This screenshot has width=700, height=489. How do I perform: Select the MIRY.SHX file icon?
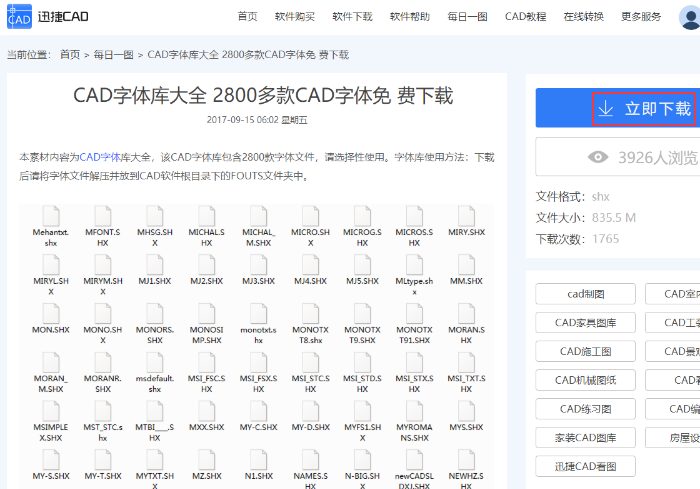(x=466, y=216)
